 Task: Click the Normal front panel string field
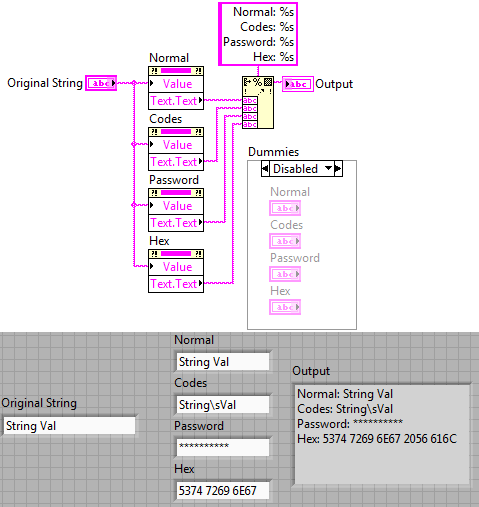pyautogui.click(x=223, y=362)
